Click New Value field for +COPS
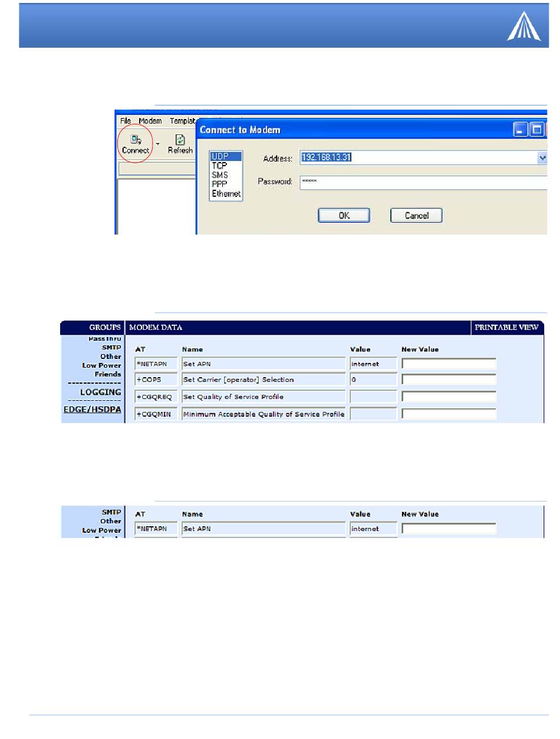This screenshot has height=739, width=560. click(x=449, y=380)
